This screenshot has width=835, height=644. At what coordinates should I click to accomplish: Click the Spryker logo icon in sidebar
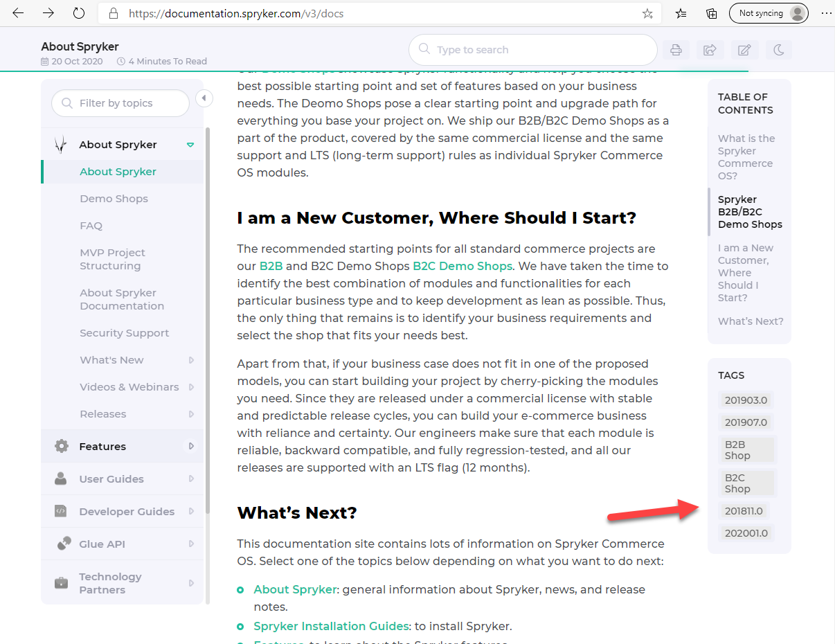point(62,145)
